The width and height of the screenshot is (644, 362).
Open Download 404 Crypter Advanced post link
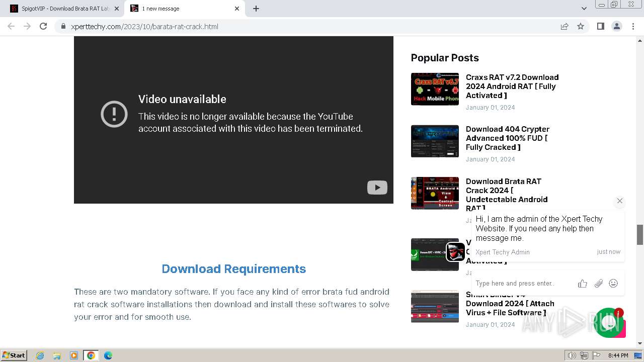(508, 138)
